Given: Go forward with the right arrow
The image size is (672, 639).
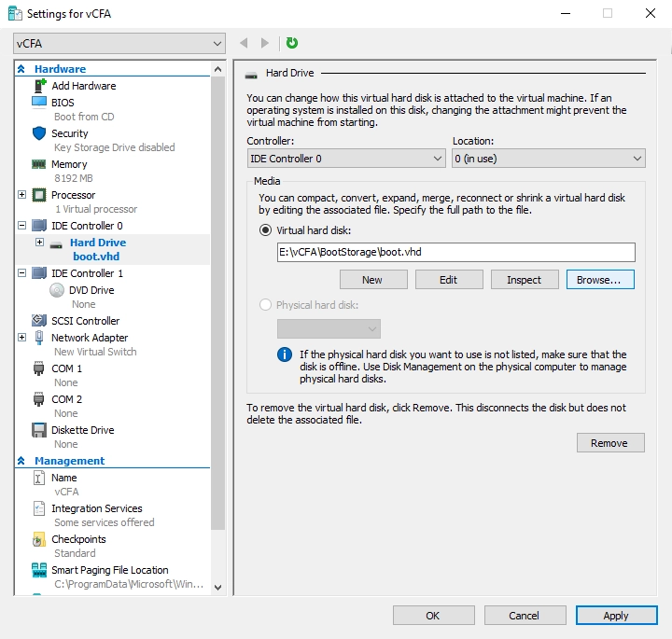Looking at the screenshot, I should tap(265, 43).
